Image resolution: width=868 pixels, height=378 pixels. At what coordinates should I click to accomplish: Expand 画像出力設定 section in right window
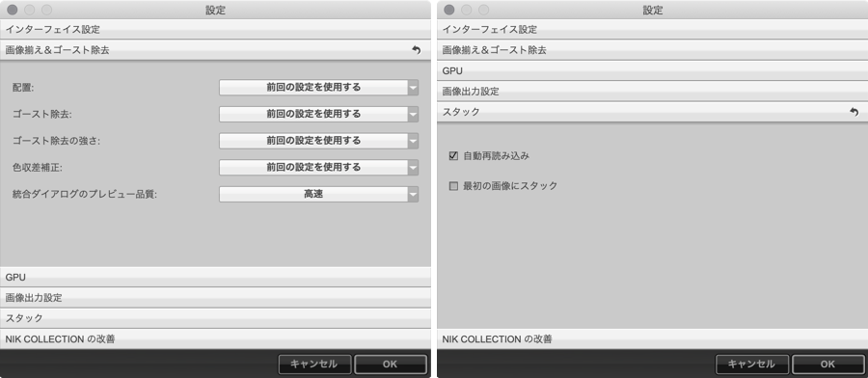[x=653, y=92]
